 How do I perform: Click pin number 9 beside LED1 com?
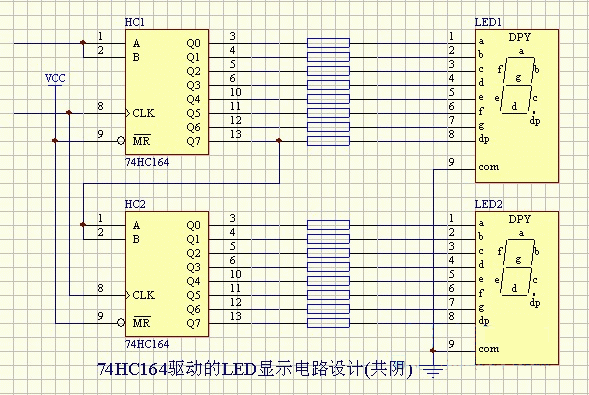(452, 162)
